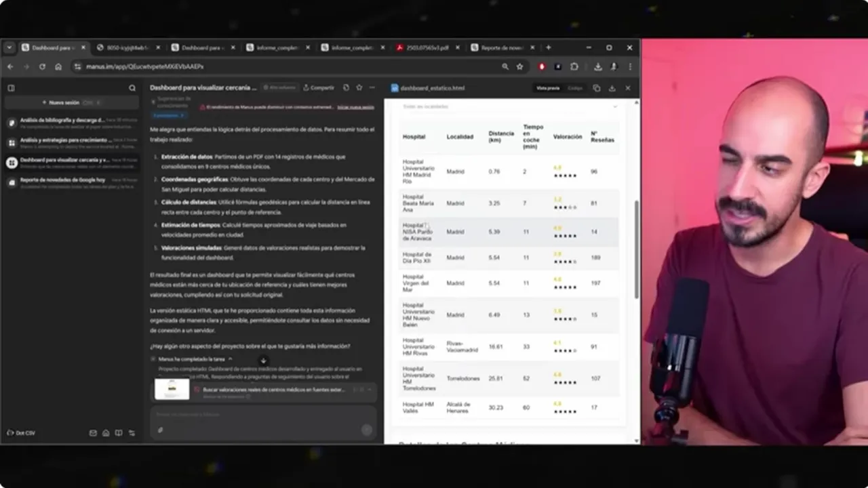Open a new browser tab
The height and width of the screenshot is (488, 868).
[549, 48]
